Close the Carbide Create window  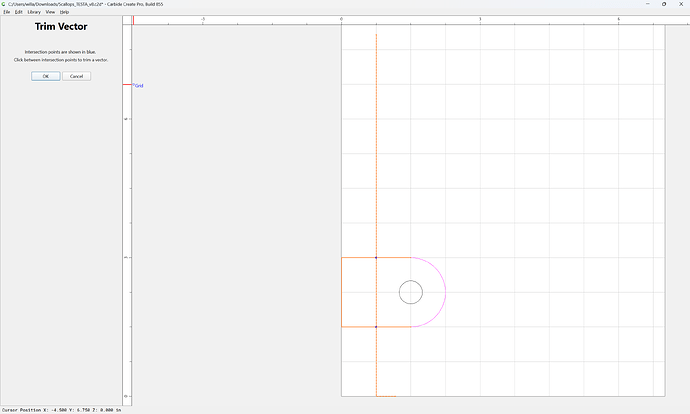point(681,4)
